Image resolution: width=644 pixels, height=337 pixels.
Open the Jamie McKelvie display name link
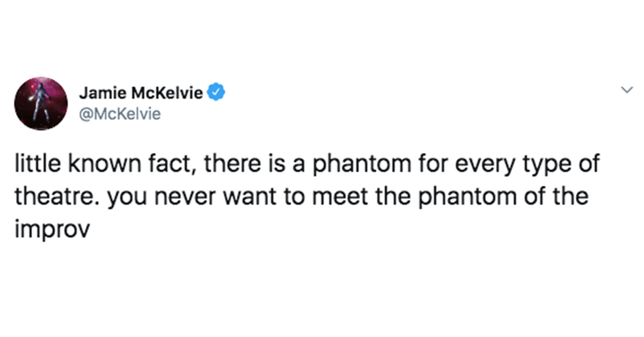click(142, 93)
